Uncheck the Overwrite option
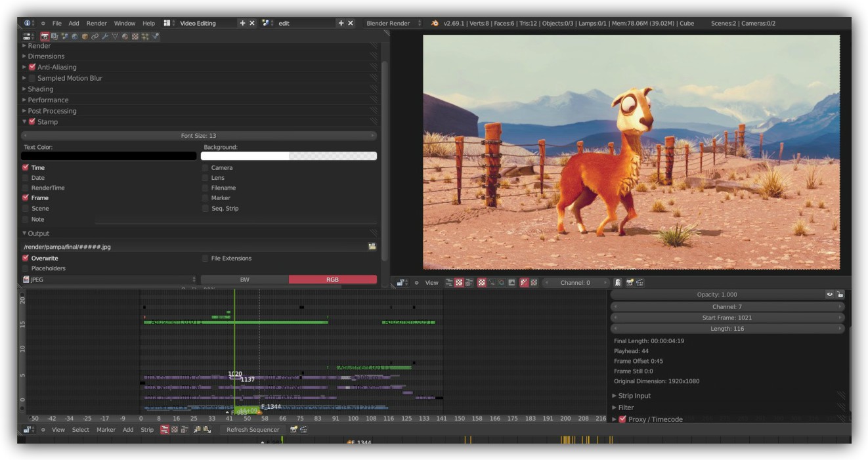Image resolution: width=868 pixels, height=460 pixels. coord(26,258)
